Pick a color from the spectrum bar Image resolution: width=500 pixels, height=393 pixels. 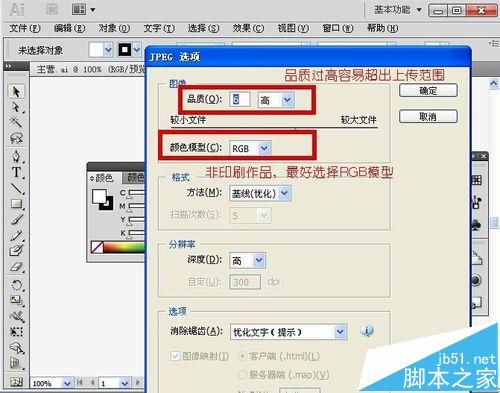(x=124, y=247)
